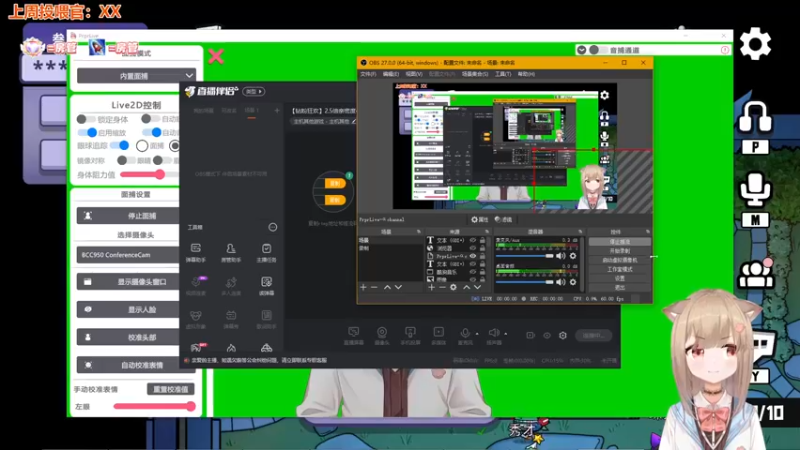Open source properties gear below OBS sources list
The width and height of the screenshot is (800, 450).
(453, 287)
